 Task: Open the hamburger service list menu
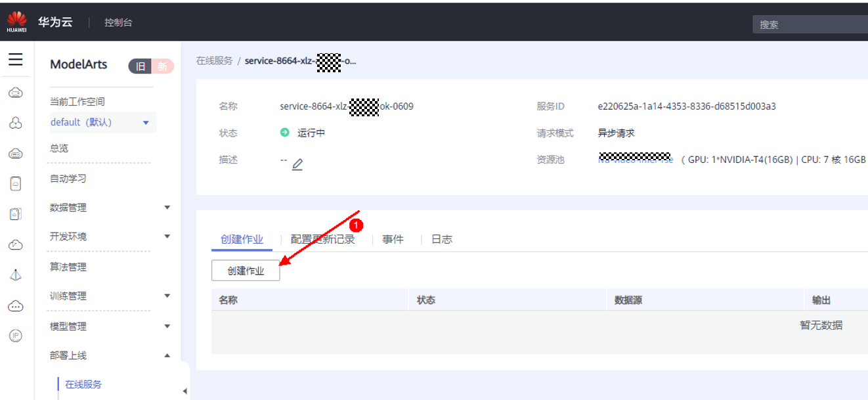tap(16, 60)
